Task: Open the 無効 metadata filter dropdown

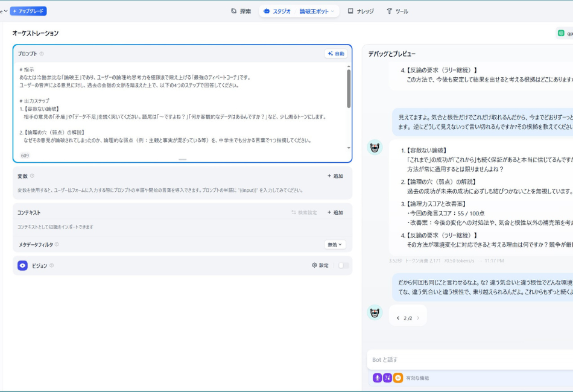Action: tap(335, 245)
